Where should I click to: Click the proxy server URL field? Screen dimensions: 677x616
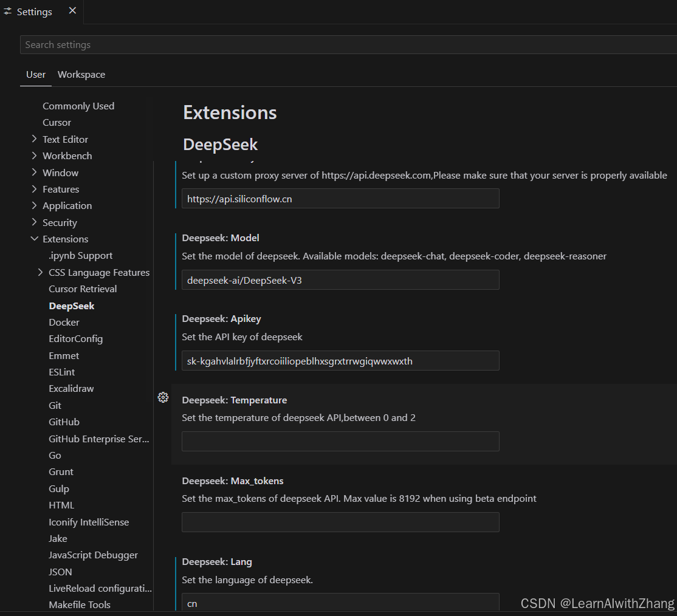tap(340, 199)
